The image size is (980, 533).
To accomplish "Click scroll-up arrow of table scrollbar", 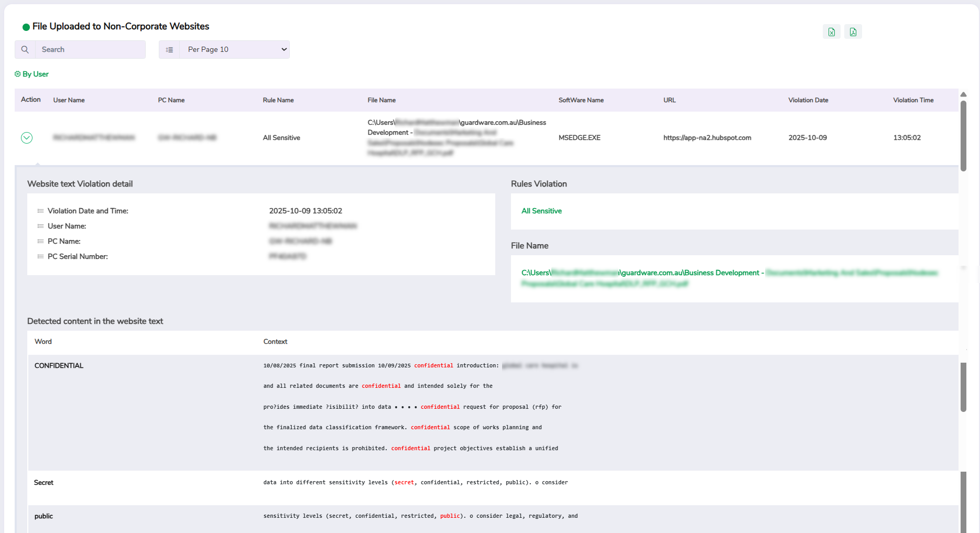I will [963, 94].
